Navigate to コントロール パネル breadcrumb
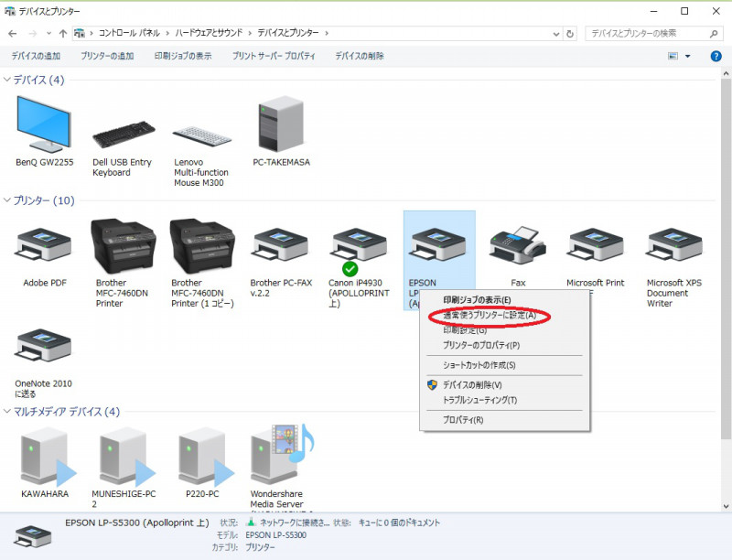Screen dimensions: 732x560 click(129, 33)
